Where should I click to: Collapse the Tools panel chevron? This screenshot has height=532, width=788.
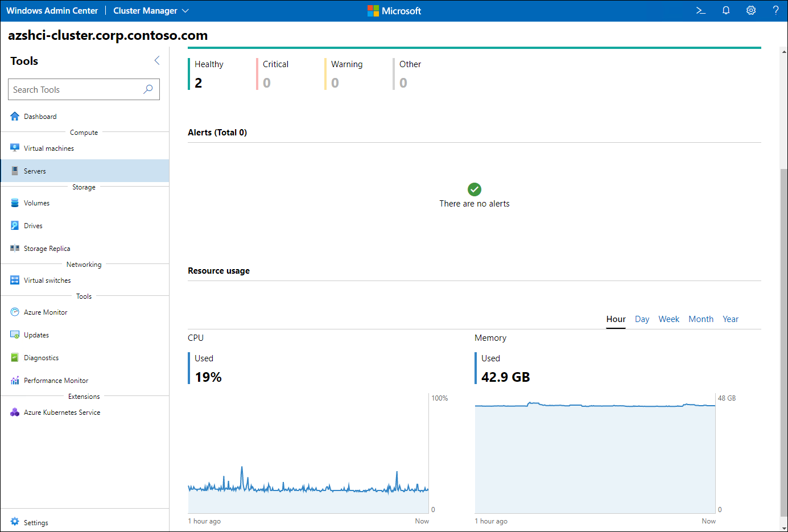157,60
